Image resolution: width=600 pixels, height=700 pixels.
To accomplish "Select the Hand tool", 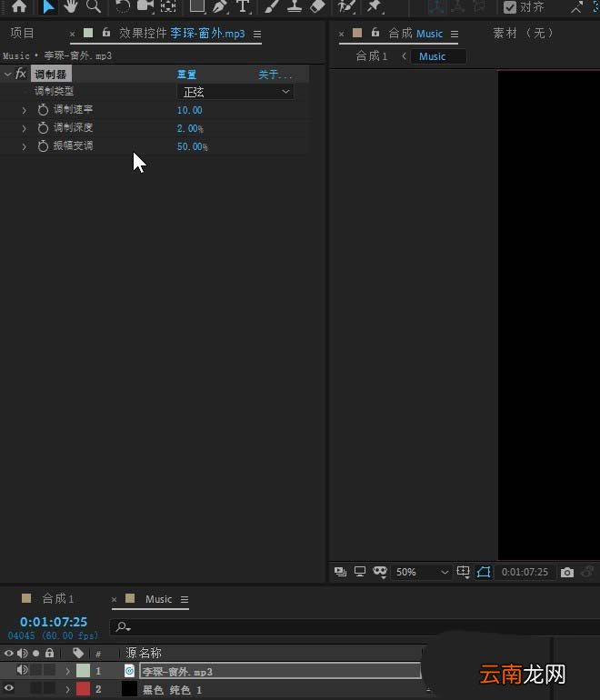I will 71,5.
